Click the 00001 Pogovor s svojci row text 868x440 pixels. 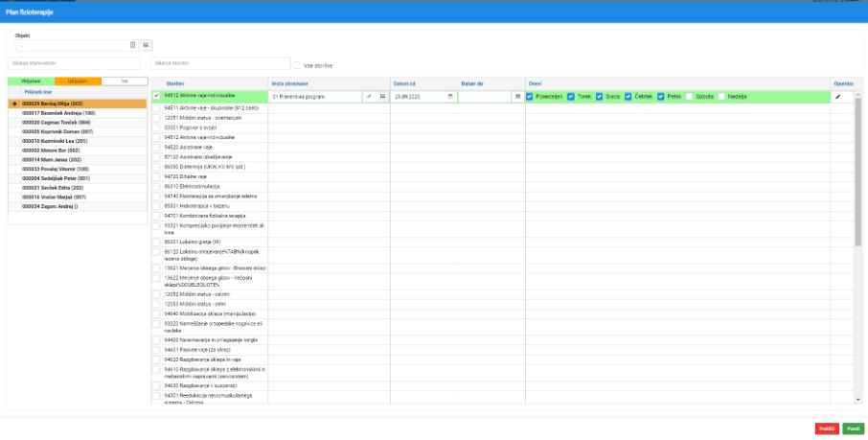click(x=191, y=127)
